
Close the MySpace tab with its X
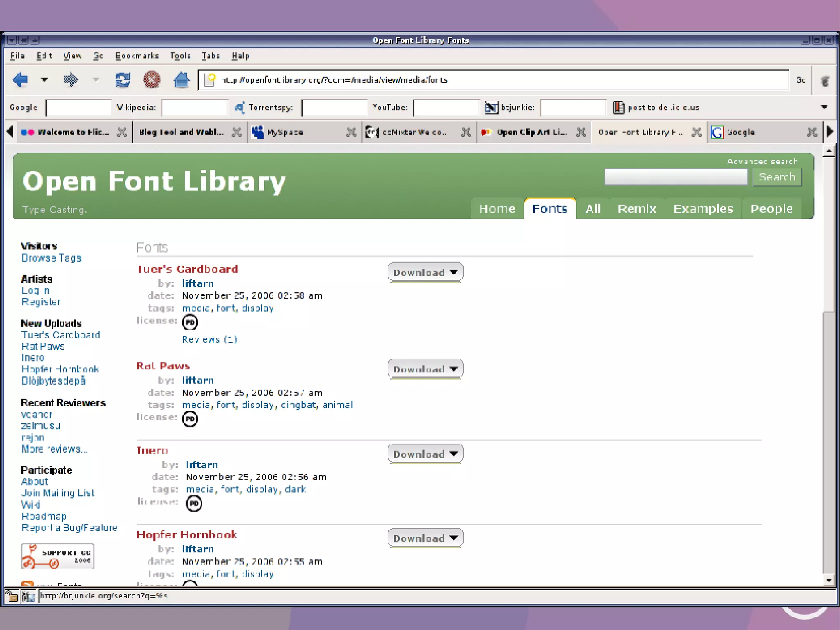[351, 132]
